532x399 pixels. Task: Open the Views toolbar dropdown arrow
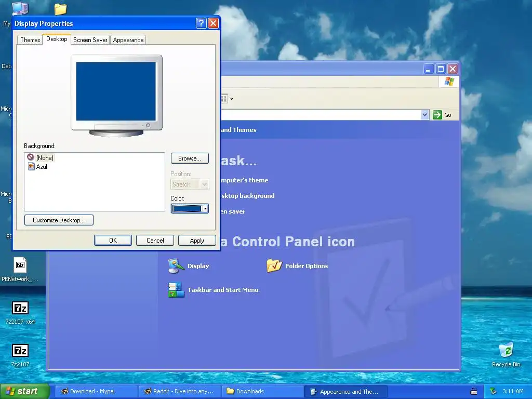231,99
